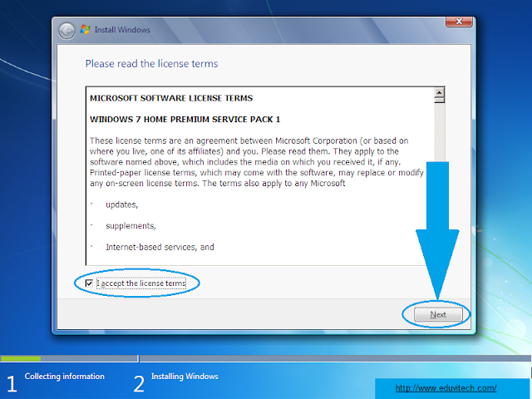
Task: Click "WINDOWS 7 HOME PREMIUM SERVICE PACK 1" text
Action: click(185, 120)
